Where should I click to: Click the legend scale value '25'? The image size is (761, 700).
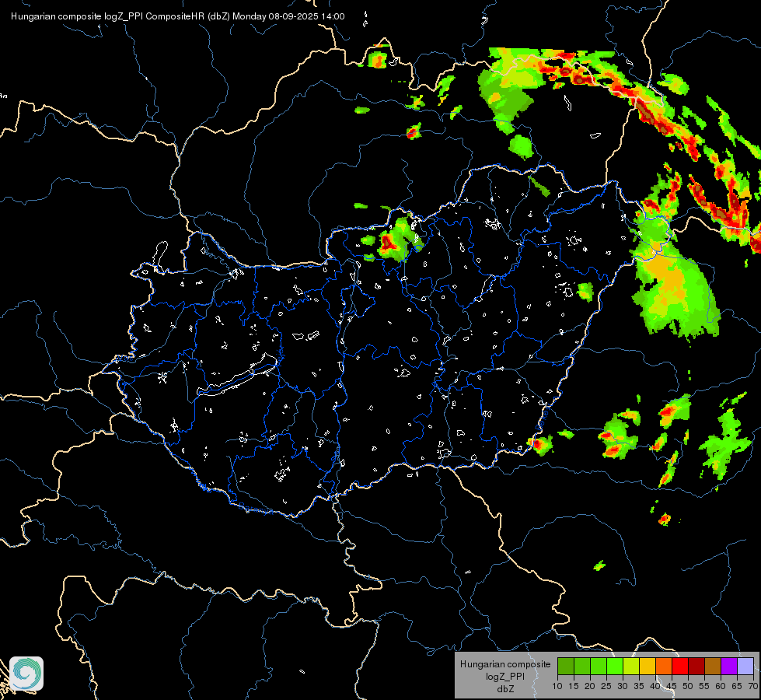pos(606,687)
